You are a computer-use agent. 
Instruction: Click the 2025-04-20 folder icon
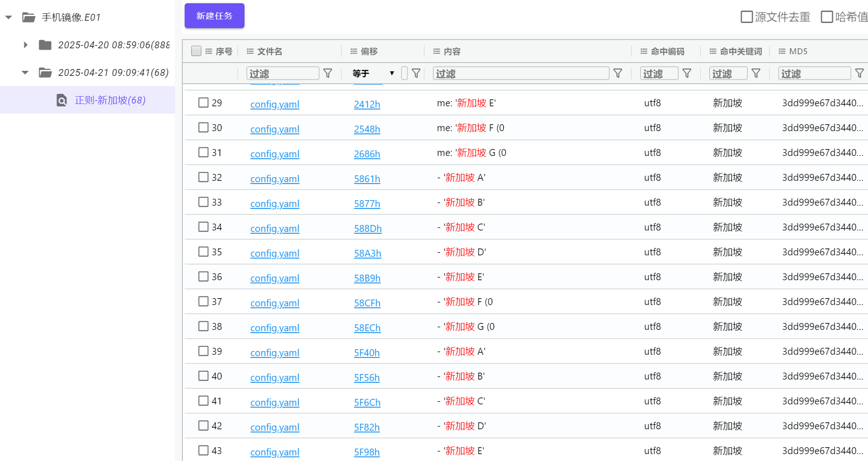(x=45, y=45)
